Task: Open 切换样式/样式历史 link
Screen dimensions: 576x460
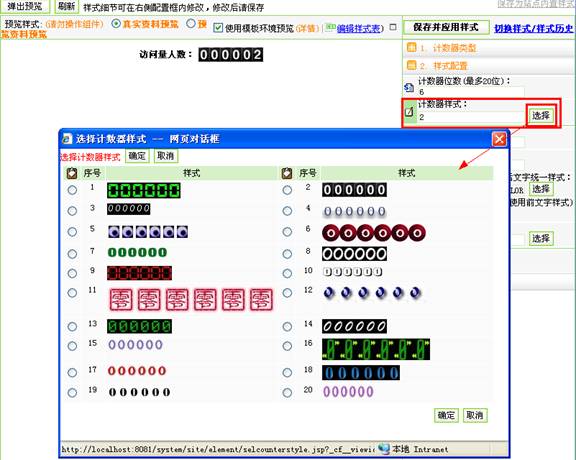Action: click(533, 28)
